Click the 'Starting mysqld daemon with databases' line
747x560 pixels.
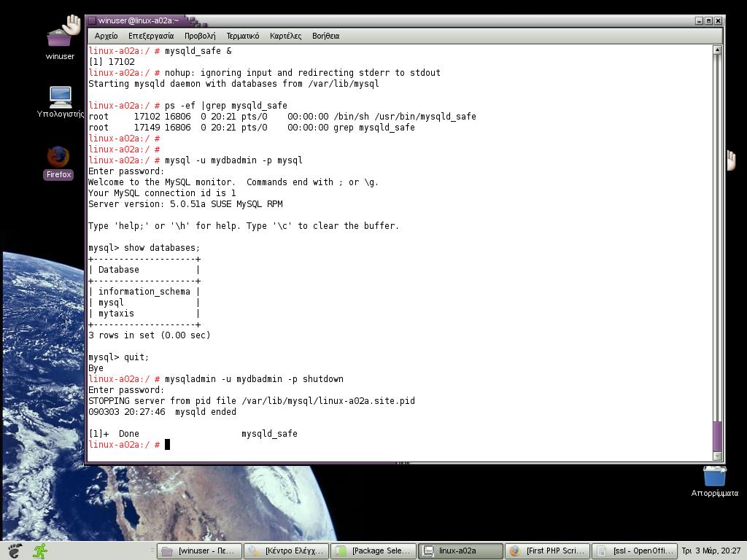click(x=233, y=84)
